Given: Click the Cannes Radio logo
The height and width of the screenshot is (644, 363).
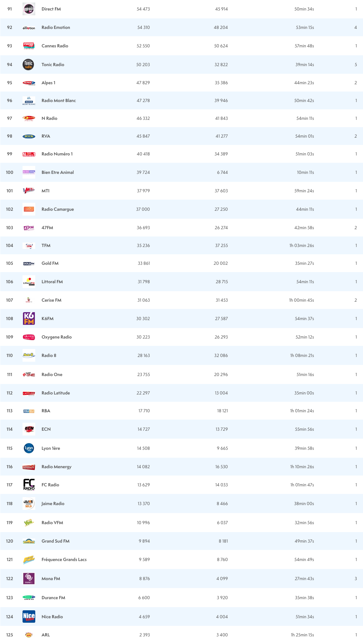Looking at the screenshot, I should click(x=29, y=46).
